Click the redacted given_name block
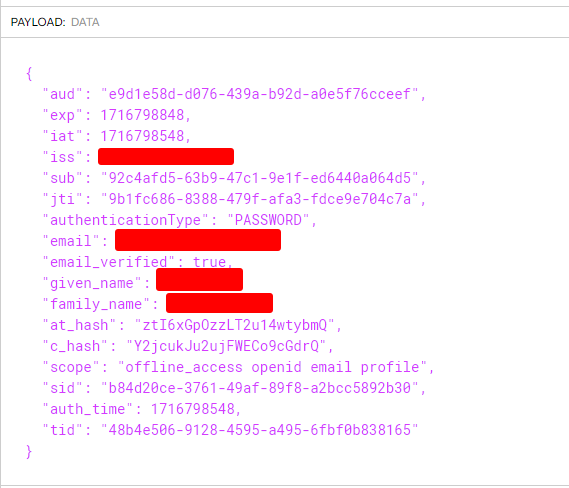Image resolution: width=569 pixels, height=488 pixels. click(199, 279)
